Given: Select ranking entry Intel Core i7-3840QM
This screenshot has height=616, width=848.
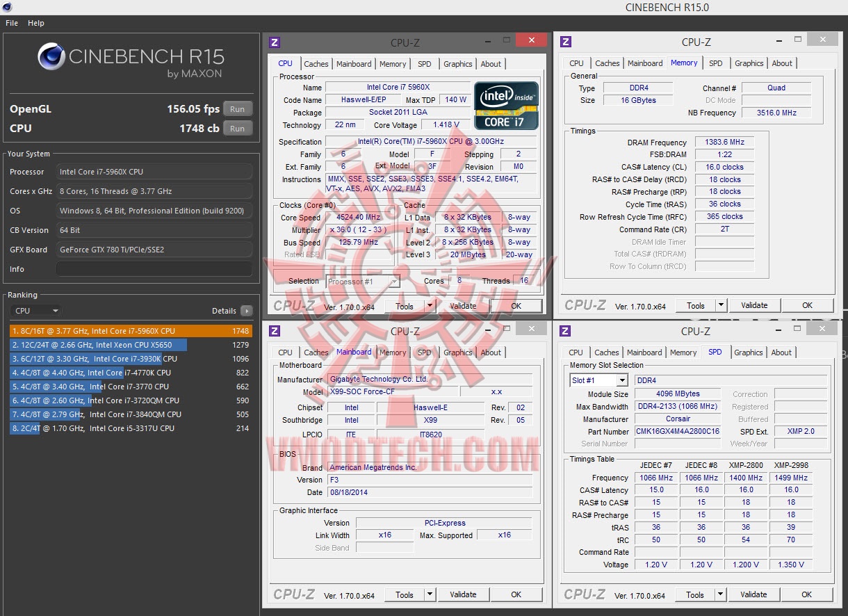Looking at the screenshot, I should [131, 414].
